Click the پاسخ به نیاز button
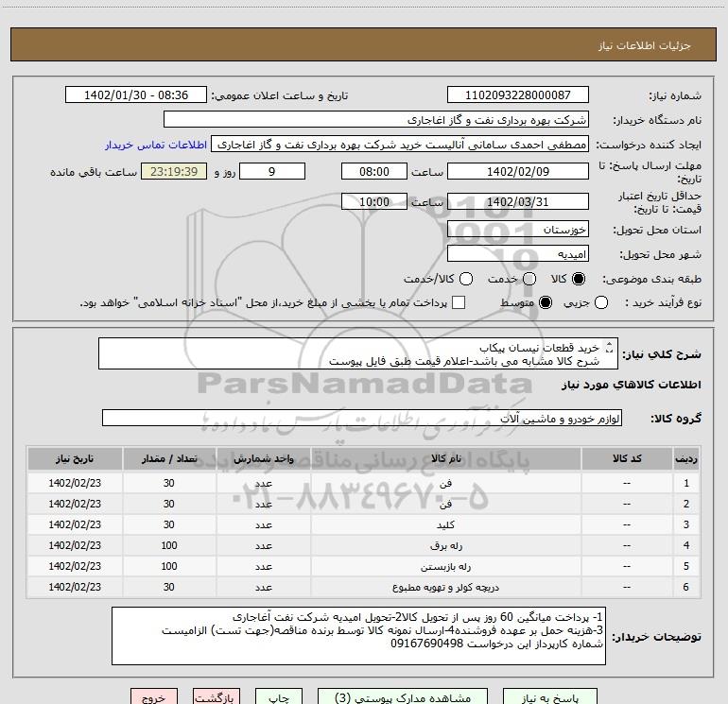This screenshot has height=704, width=728. (549, 696)
